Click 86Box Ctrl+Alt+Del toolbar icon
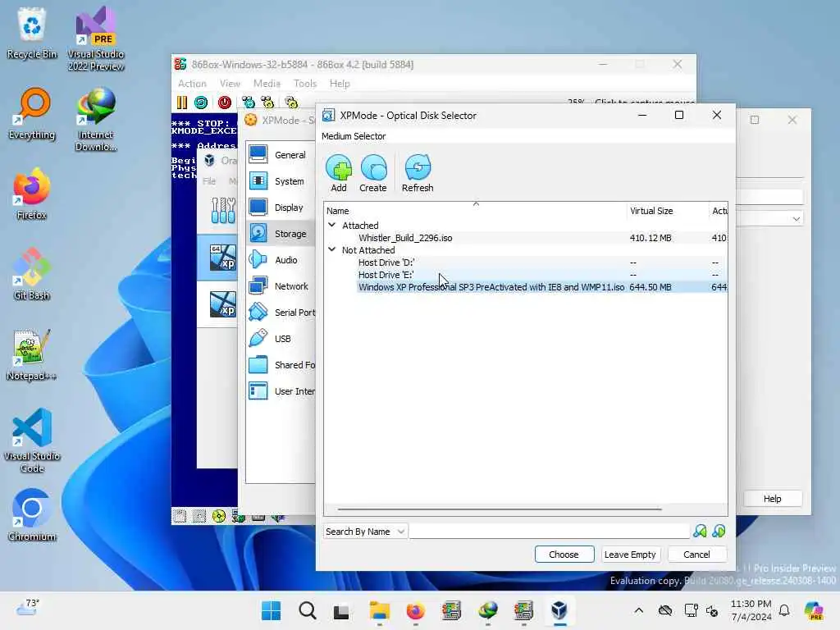 (x=248, y=103)
